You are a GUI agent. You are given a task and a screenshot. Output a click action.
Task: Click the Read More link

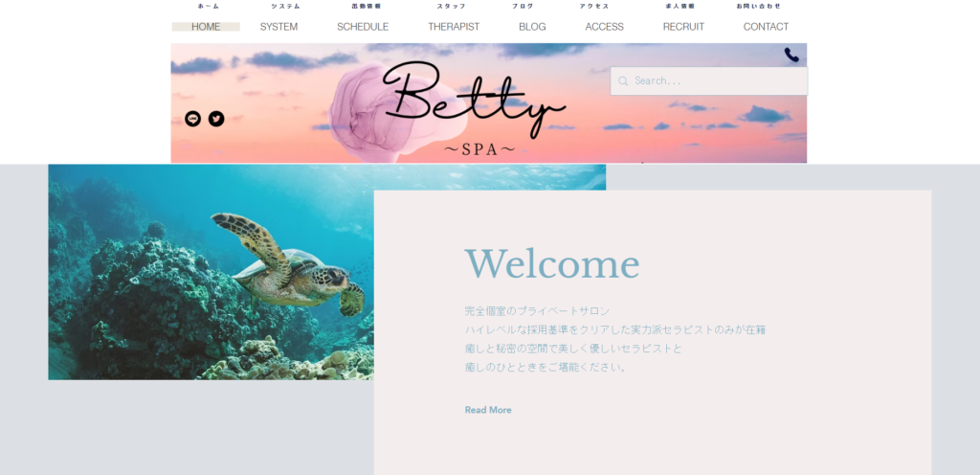(488, 410)
